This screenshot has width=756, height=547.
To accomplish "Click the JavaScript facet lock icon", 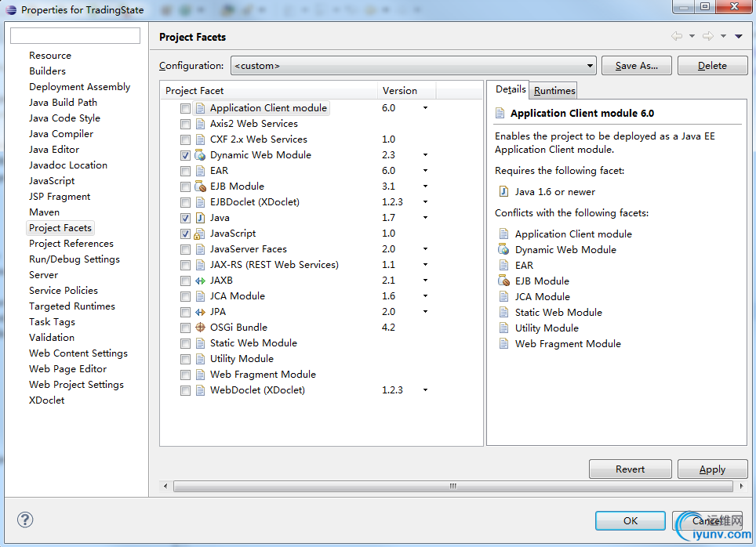I will (x=199, y=234).
